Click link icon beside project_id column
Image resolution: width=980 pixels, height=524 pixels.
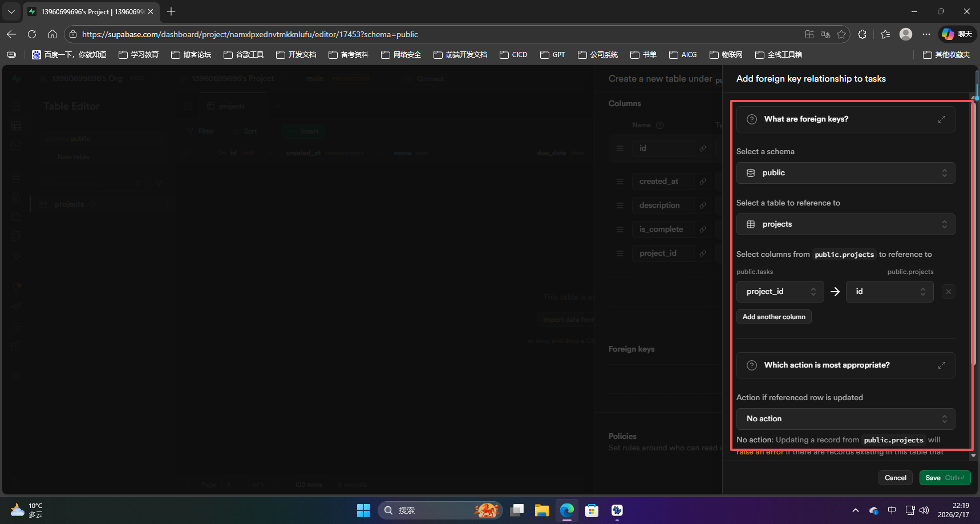point(703,253)
